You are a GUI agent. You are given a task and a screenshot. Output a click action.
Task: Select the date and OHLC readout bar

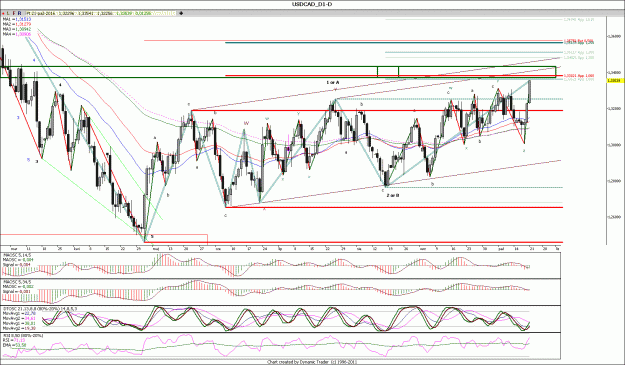pyautogui.click(x=100, y=13)
